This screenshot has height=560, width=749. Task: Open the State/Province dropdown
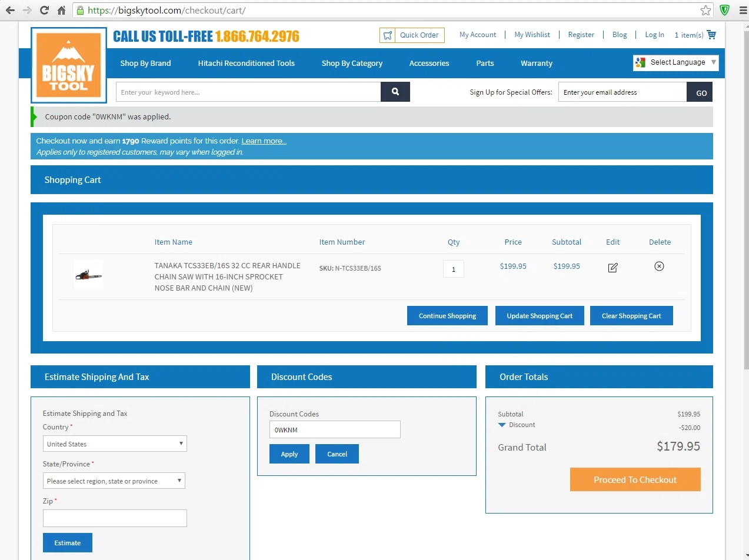pyautogui.click(x=114, y=481)
